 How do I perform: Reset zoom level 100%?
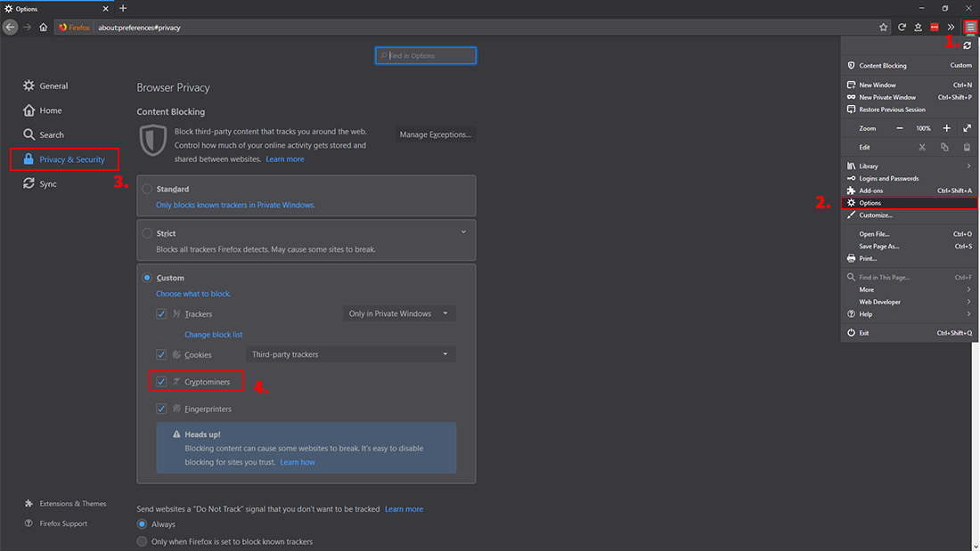pos(923,128)
